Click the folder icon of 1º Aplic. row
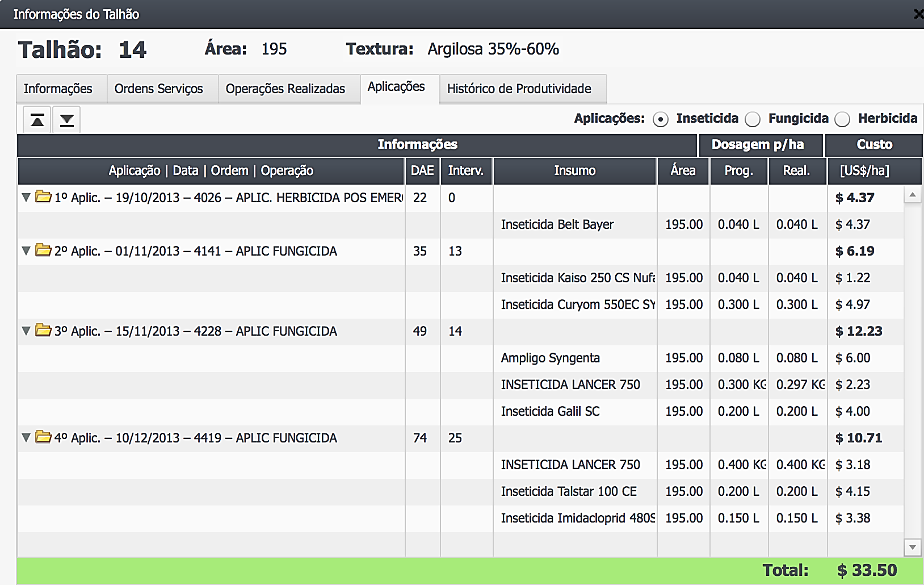This screenshot has height=585, width=924. click(x=43, y=197)
